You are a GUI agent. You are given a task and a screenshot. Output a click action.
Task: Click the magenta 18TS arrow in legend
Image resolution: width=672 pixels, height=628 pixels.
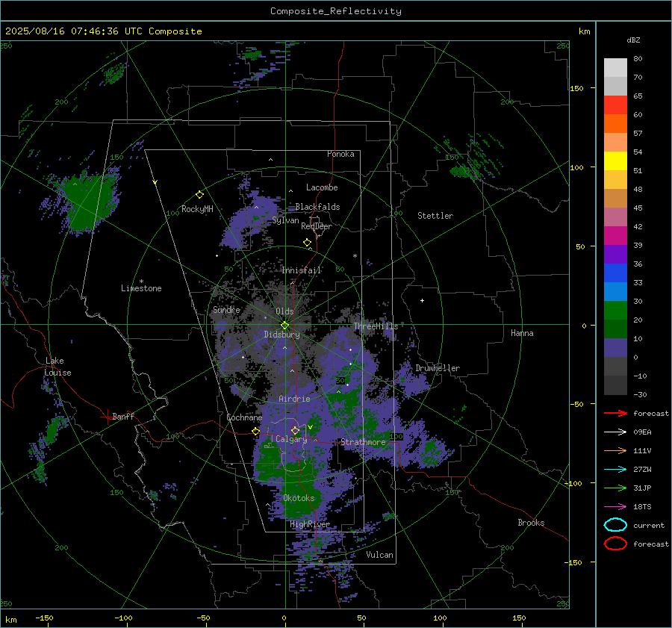[x=615, y=507]
